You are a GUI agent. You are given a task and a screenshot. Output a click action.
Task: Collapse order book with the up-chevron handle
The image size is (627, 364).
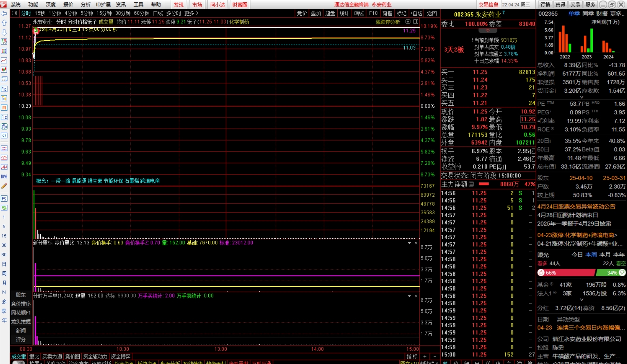point(488,30)
